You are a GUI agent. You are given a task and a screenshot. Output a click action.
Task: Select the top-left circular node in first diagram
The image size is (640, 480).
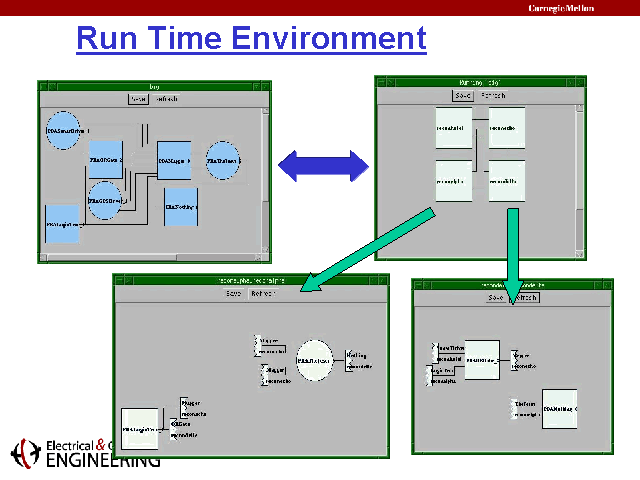click(x=64, y=130)
